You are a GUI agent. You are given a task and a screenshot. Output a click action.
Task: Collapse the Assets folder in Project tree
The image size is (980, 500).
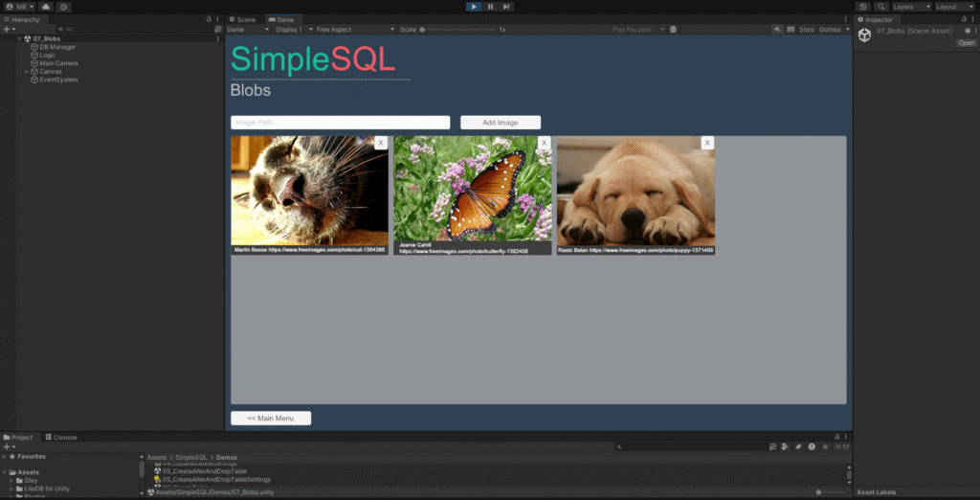5,472
